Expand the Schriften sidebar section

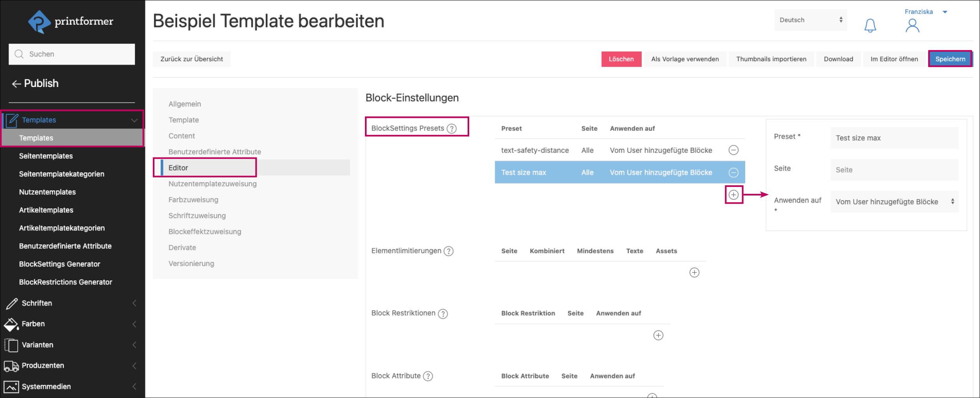pyautogui.click(x=134, y=303)
